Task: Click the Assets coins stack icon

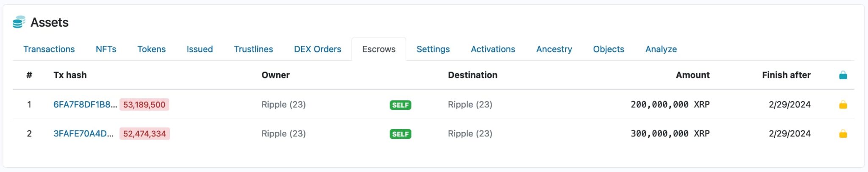Action: click(19, 22)
